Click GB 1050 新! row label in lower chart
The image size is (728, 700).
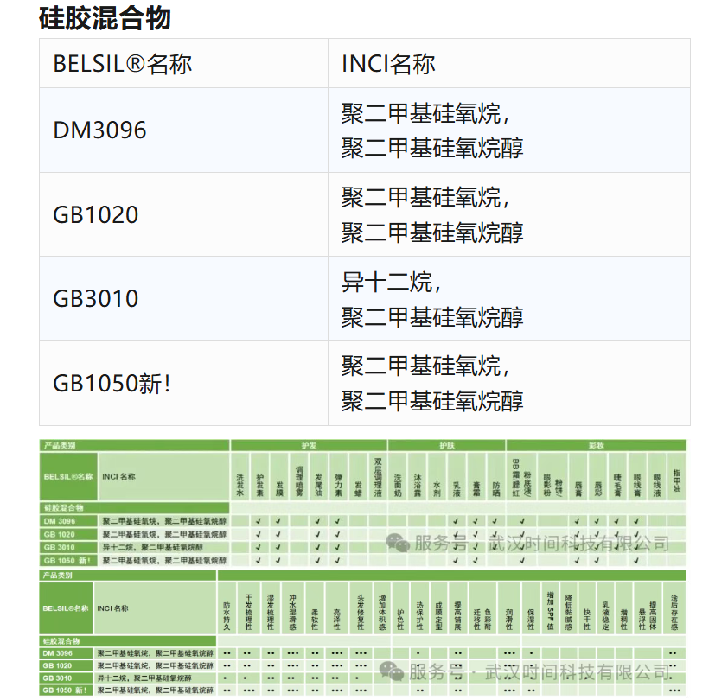[66, 690]
